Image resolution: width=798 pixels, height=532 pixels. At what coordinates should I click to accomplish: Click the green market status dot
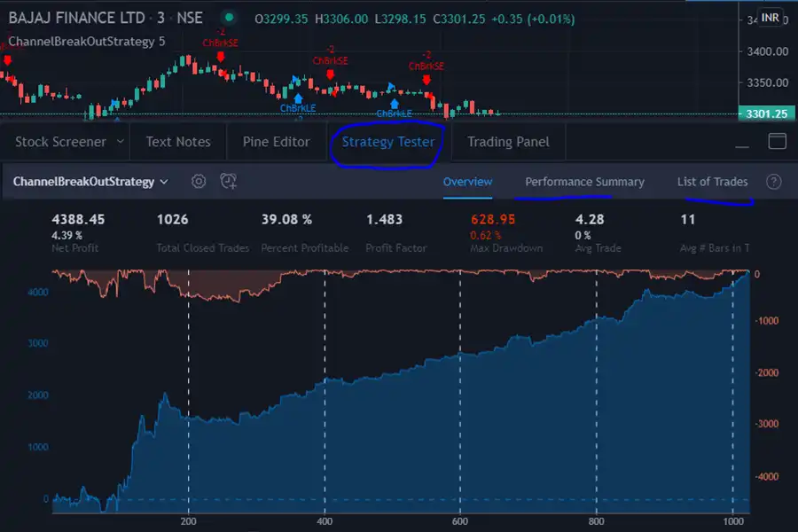click(x=229, y=18)
